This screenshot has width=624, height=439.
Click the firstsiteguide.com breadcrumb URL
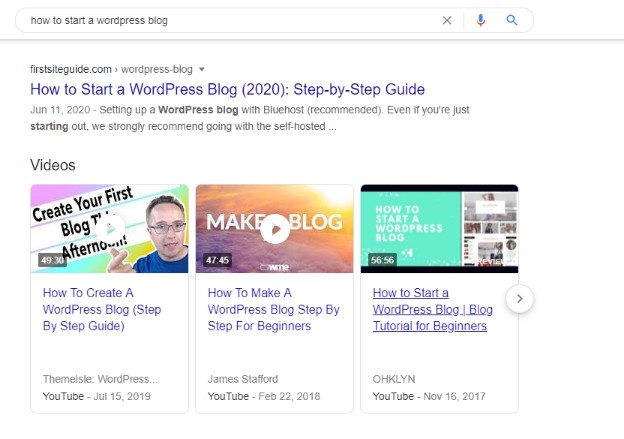[x=111, y=69]
